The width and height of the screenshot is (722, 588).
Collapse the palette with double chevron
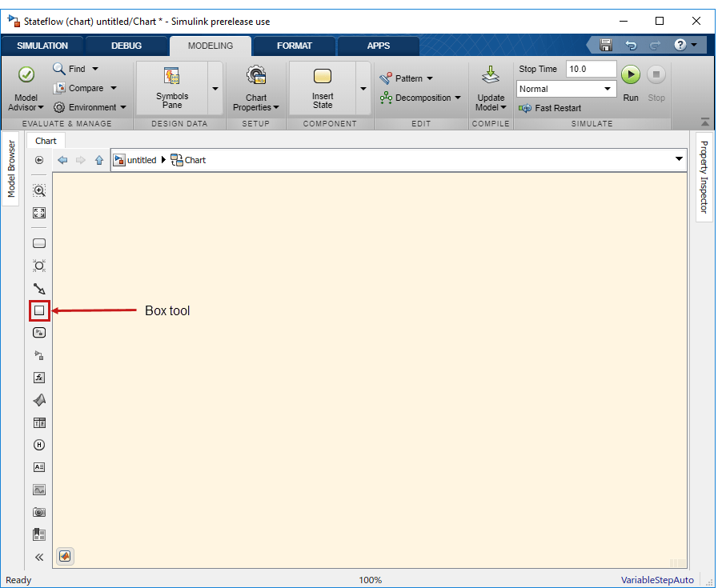(39, 557)
